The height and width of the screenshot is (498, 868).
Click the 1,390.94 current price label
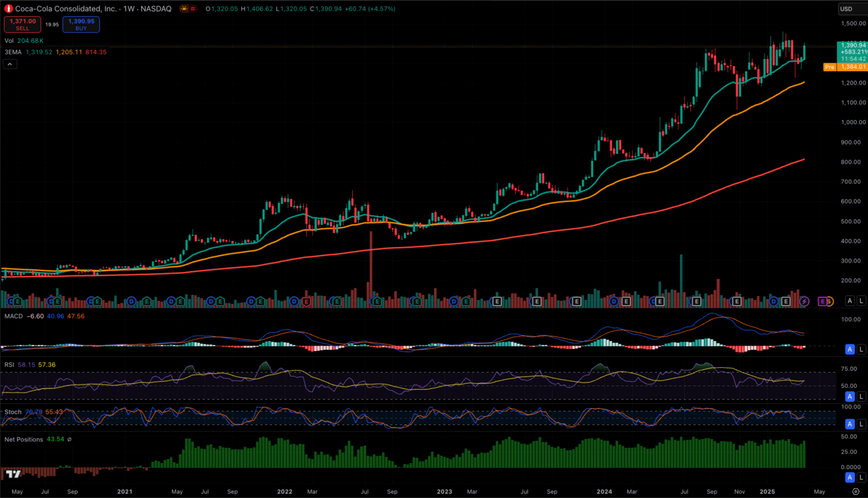tap(853, 45)
